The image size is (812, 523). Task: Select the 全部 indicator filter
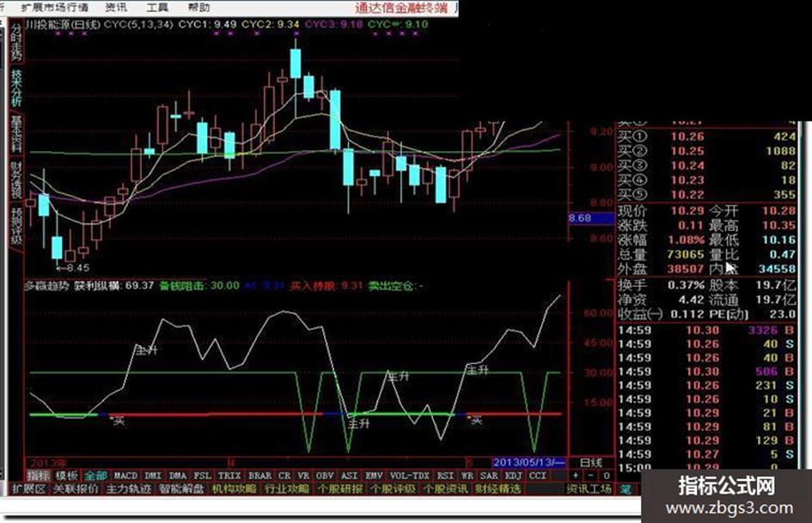(95, 476)
